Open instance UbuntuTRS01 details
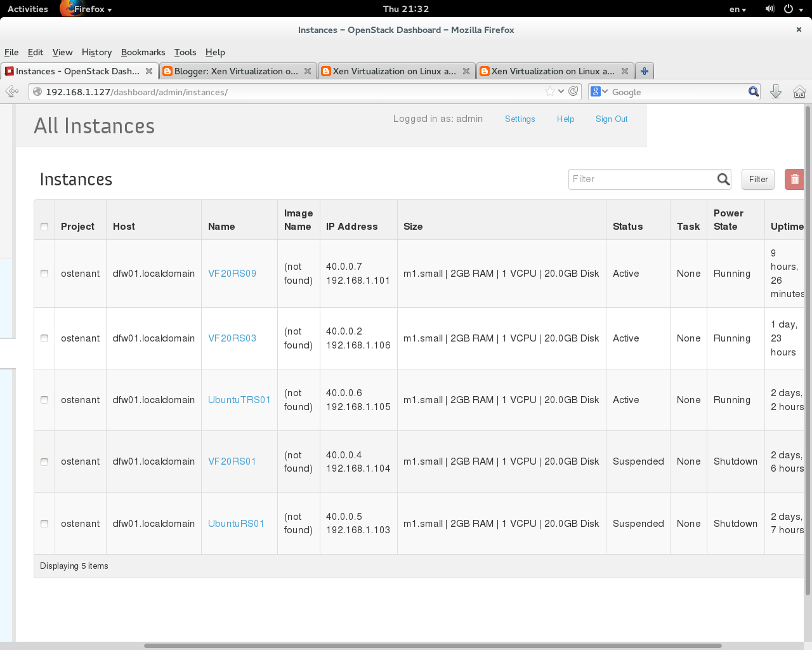The image size is (812, 650). (x=239, y=400)
